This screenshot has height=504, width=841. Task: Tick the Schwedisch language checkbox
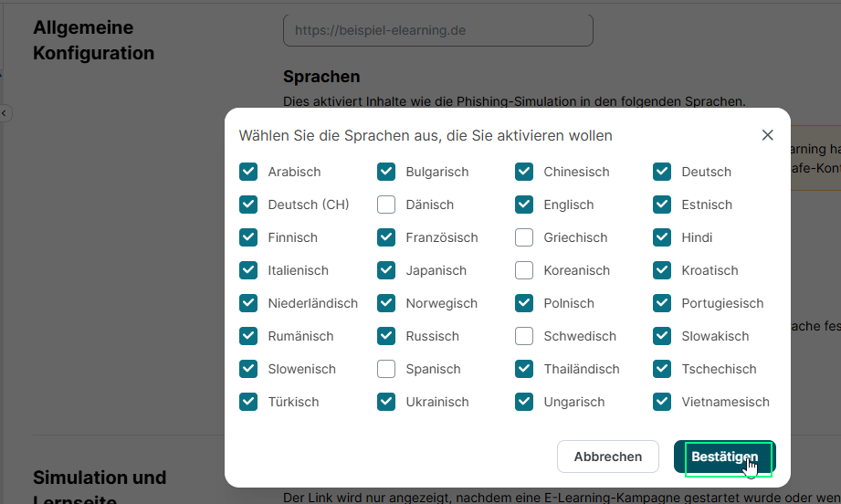tap(524, 336)
